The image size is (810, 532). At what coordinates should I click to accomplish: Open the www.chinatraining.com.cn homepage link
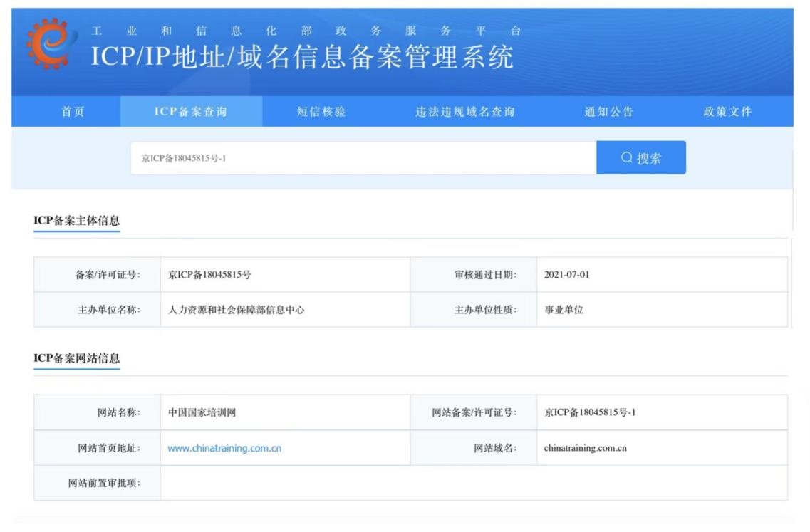click(224, 449)
